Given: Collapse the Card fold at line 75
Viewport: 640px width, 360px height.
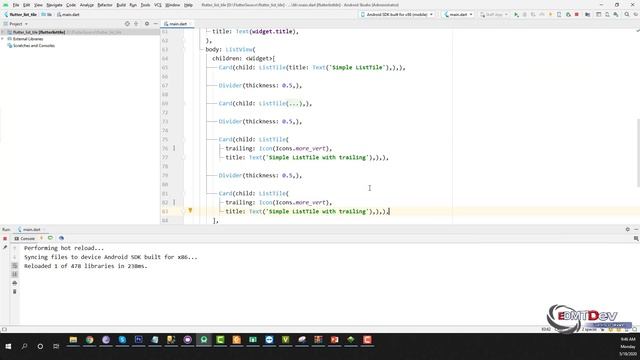Looking at the screenshot, I should pos(184,139).
